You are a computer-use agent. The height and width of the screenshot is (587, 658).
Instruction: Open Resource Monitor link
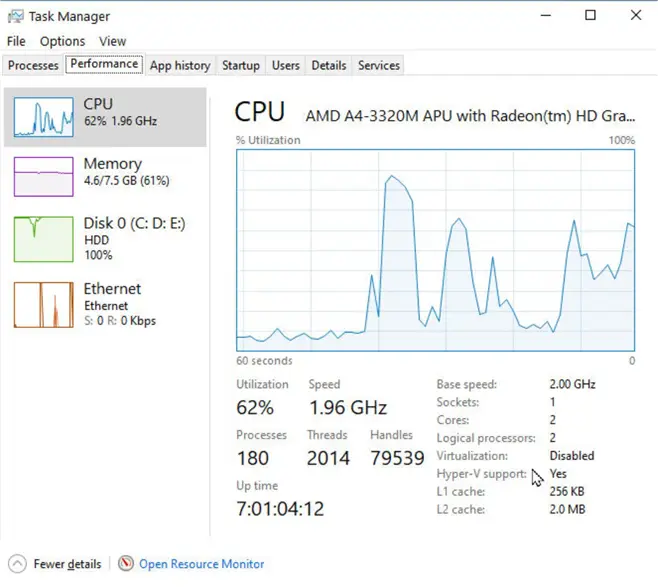(x=201, y=564)
